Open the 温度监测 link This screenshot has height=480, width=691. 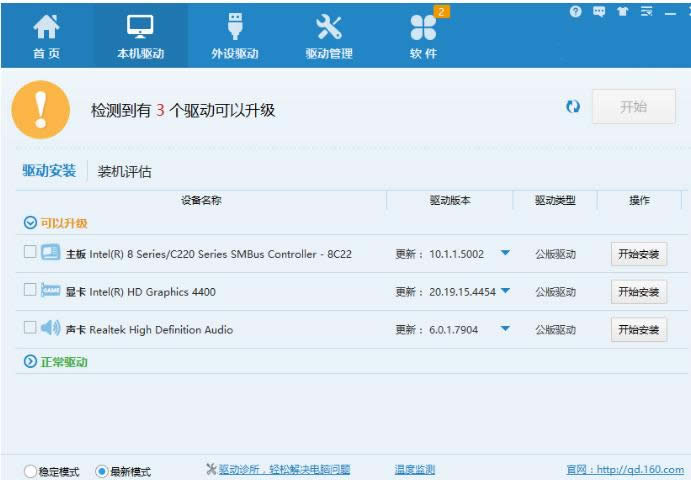414,469
